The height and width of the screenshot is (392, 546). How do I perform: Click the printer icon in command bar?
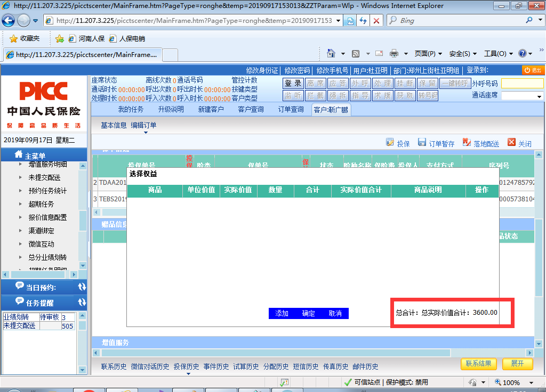pyautogui.click(x=394, y=54)
